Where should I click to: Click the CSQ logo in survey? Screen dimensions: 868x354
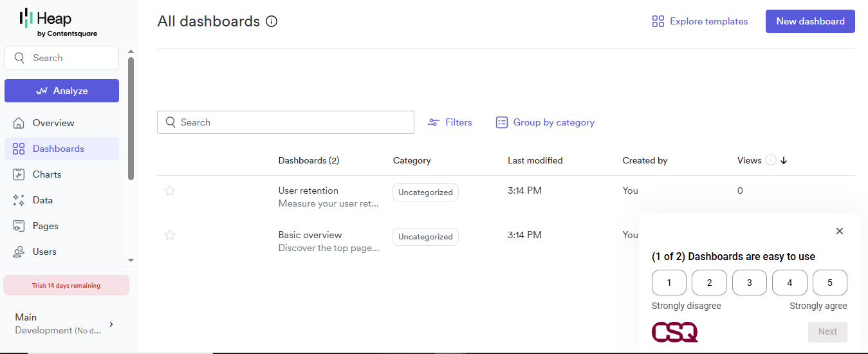pos(675,332)
